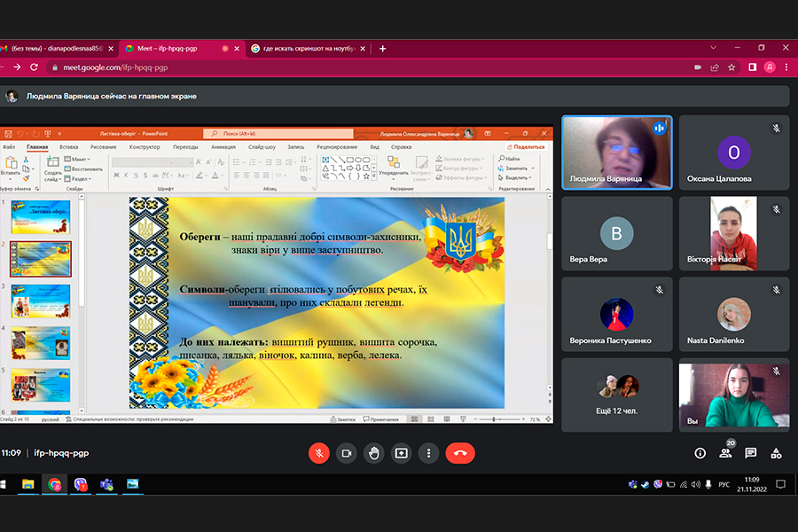Open the in-call chat panel
Image resolution: width=798 pixels, height=532 pixels.
coord(751,452)
